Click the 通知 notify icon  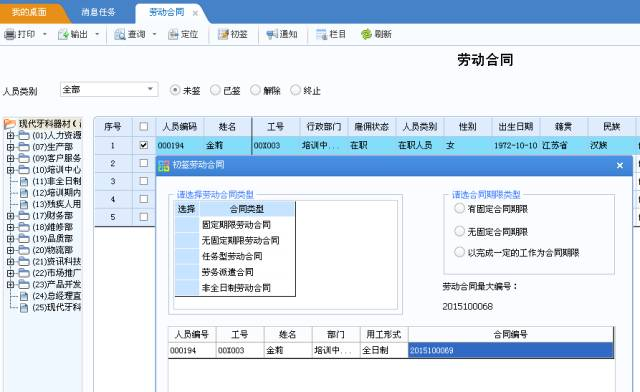coord(272,35)
